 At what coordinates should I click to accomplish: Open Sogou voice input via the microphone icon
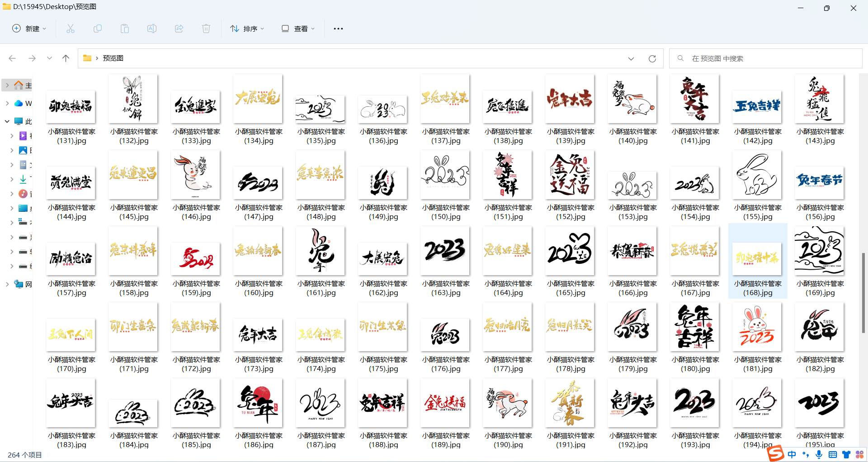[819, 455]
